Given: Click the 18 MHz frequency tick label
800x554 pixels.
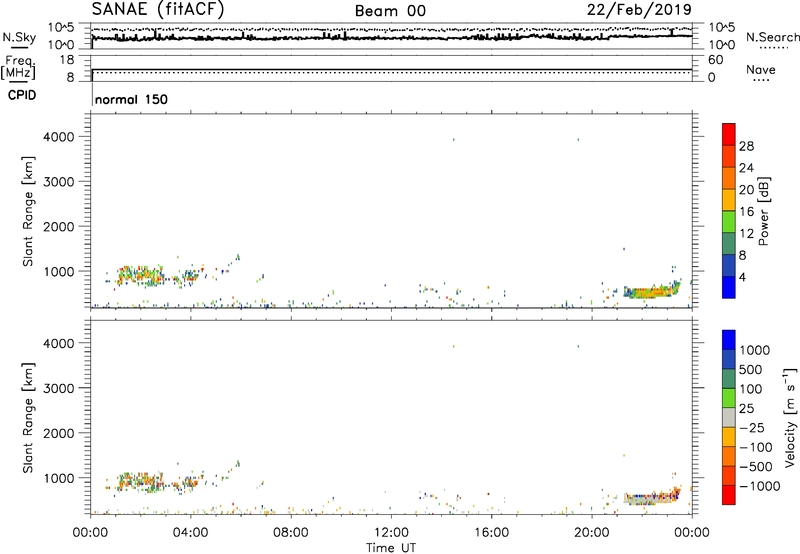Looking at the screenshot, I should pos(67,60).
